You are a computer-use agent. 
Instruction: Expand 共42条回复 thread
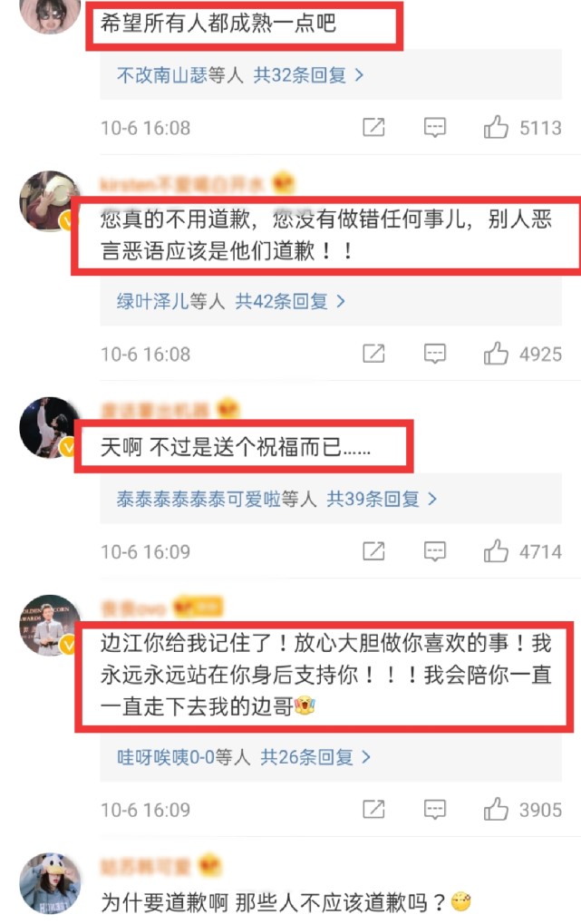[290, 302]
